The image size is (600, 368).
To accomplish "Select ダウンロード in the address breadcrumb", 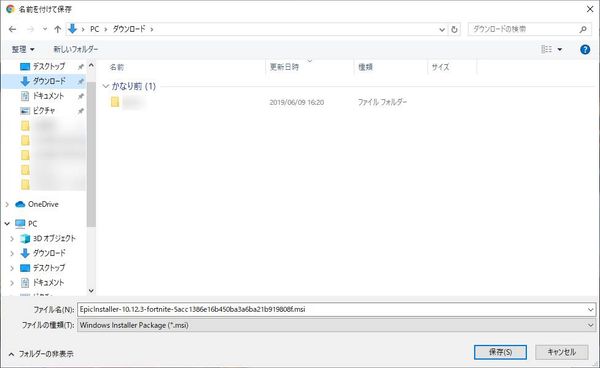I will [129, 29].
